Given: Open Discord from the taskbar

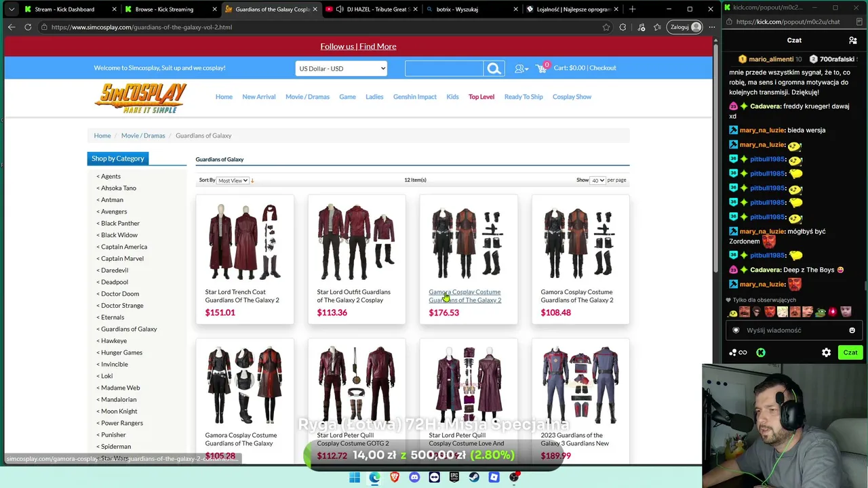Looking at the screenshot, I should [x=414, y=477].
